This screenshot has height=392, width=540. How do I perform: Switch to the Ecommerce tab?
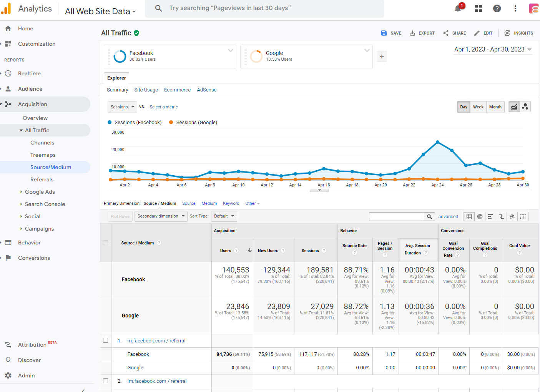coord(177,90)
